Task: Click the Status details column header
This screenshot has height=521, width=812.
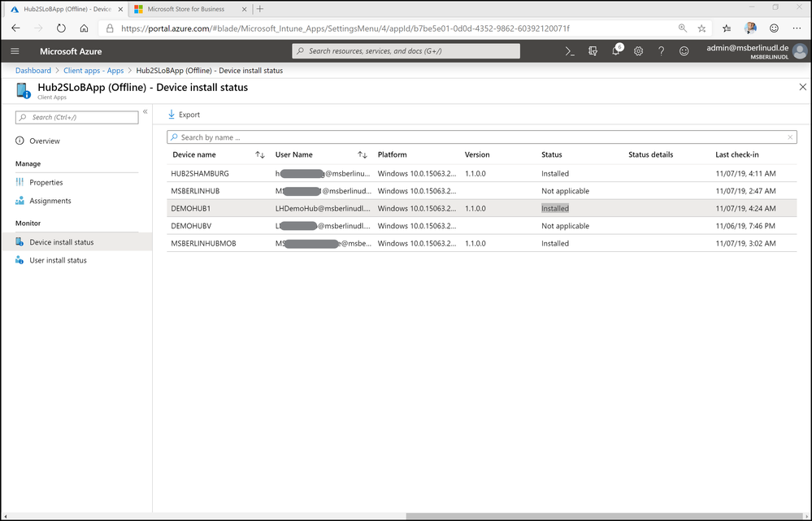Action: click(x=650, y=155)
